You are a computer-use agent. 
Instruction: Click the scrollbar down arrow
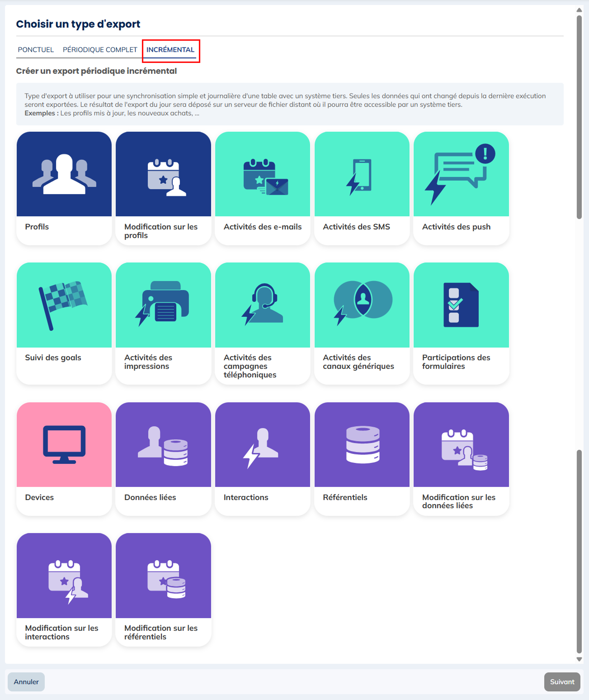coord(579,659)
